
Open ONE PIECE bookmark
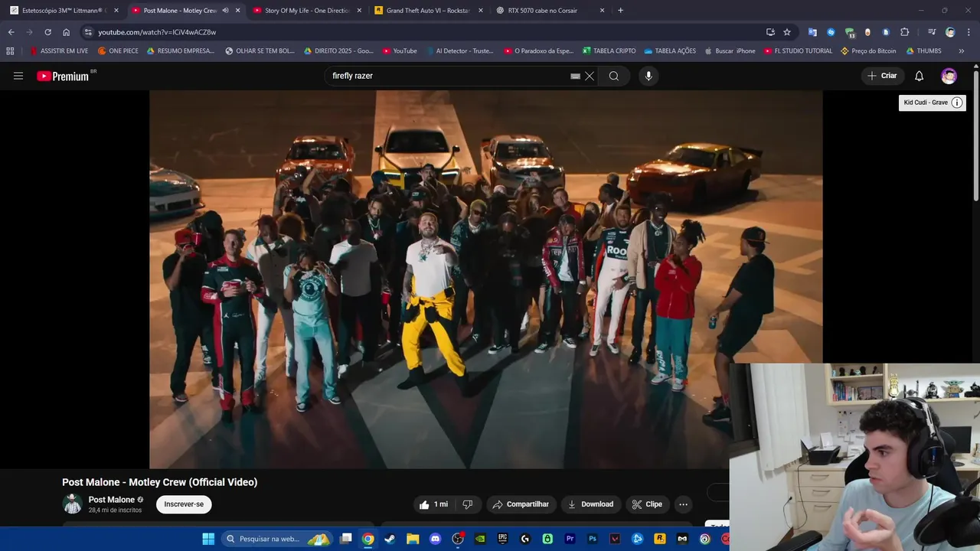tap(118, 51)
